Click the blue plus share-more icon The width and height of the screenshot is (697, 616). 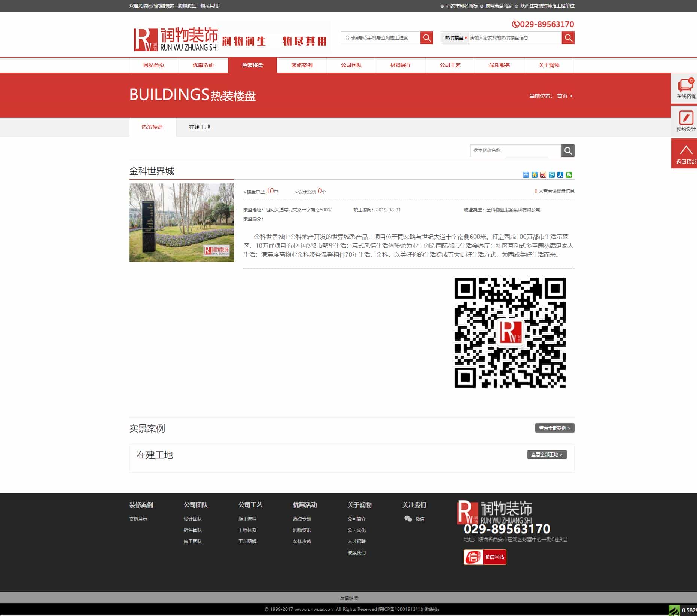coord(526,175)
